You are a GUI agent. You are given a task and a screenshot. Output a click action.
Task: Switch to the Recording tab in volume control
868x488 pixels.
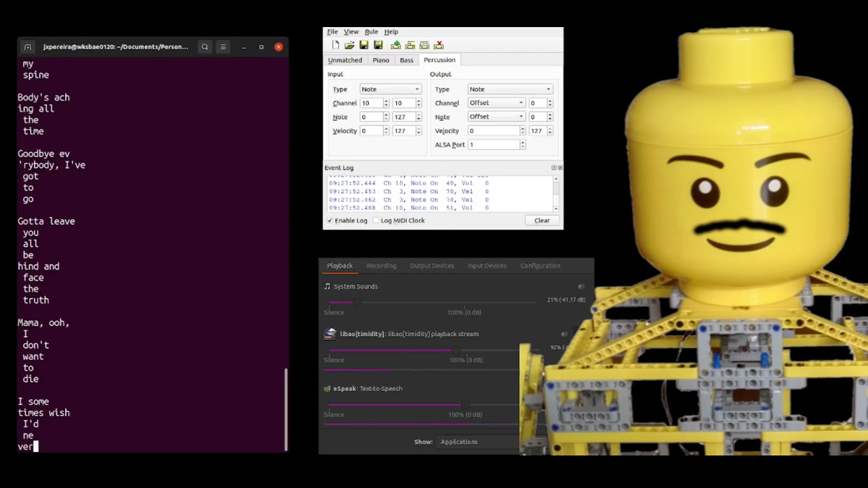381,266
